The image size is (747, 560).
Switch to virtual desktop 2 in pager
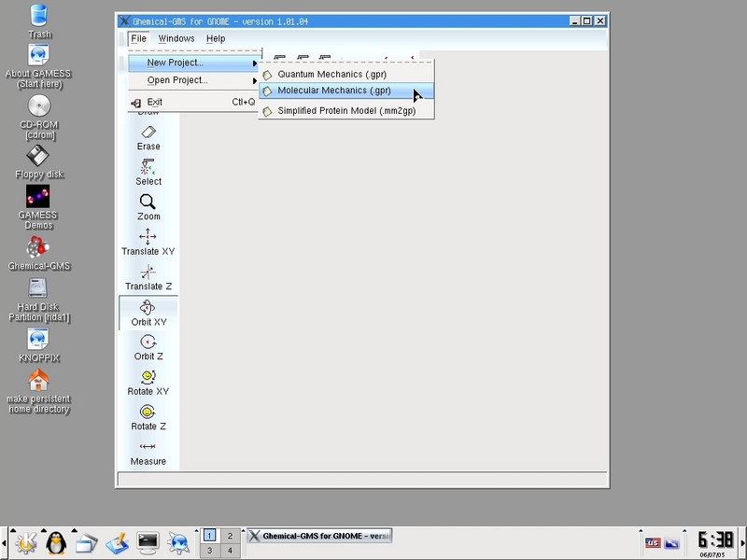230,536
